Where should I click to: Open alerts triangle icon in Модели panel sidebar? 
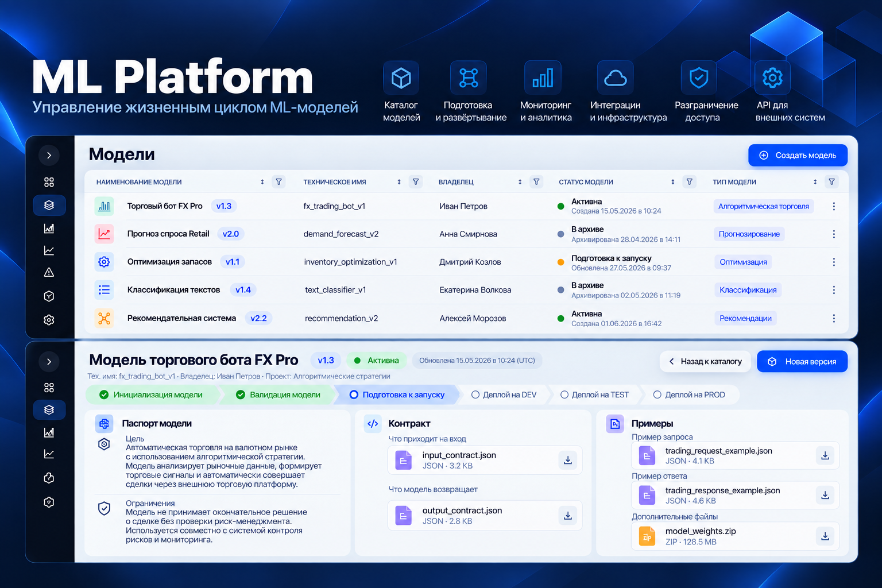pyautogui.click(x=49, y=272)
